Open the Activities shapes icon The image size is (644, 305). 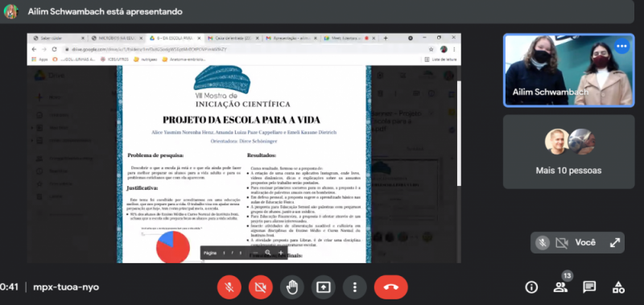(618, 287)
